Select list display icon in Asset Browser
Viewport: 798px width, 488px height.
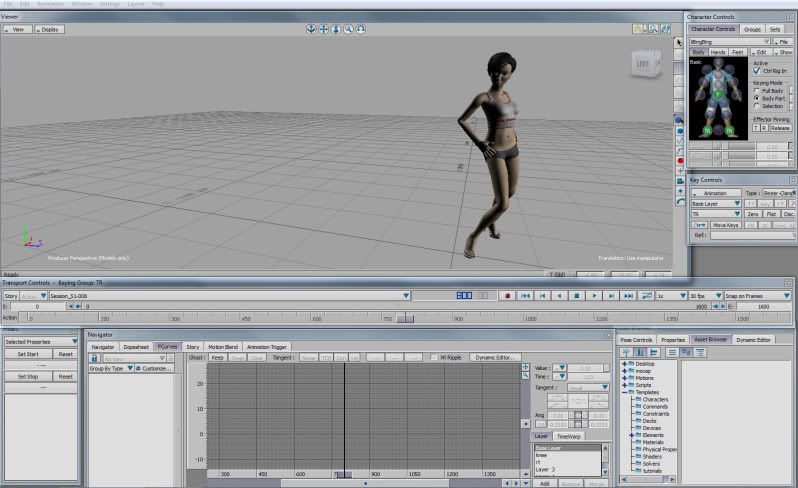click(672, 352)
